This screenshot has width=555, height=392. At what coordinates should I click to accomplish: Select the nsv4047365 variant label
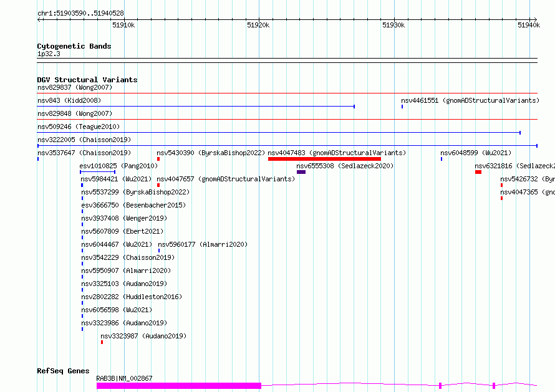(x=528, y=192)
